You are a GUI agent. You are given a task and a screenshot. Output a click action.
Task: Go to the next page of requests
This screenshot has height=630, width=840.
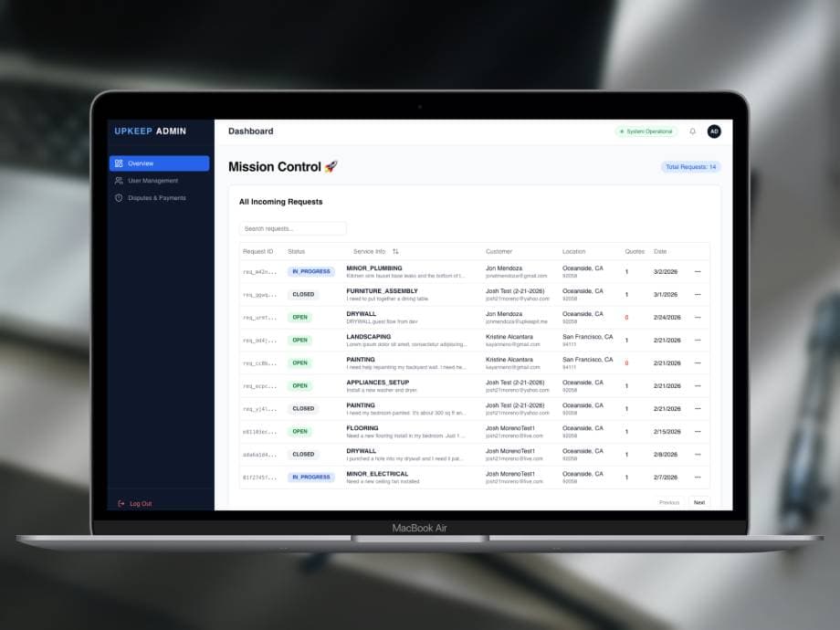pos(699,502)
